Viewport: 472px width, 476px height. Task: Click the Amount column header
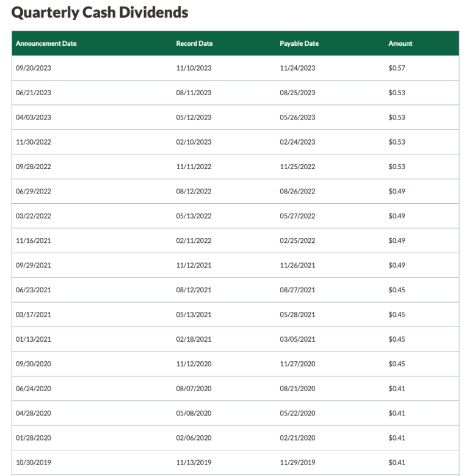click(401, 43)
